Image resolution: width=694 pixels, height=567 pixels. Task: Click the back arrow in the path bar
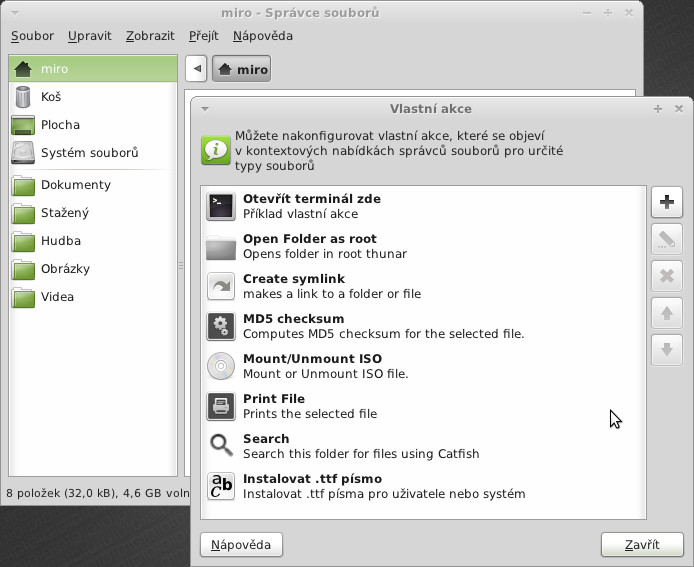coord(197,69)
